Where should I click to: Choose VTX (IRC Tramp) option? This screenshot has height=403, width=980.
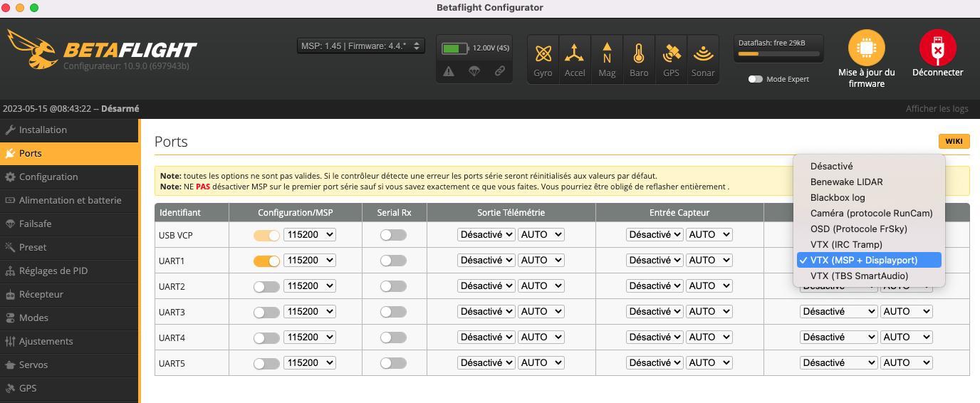tap(869, 244)
